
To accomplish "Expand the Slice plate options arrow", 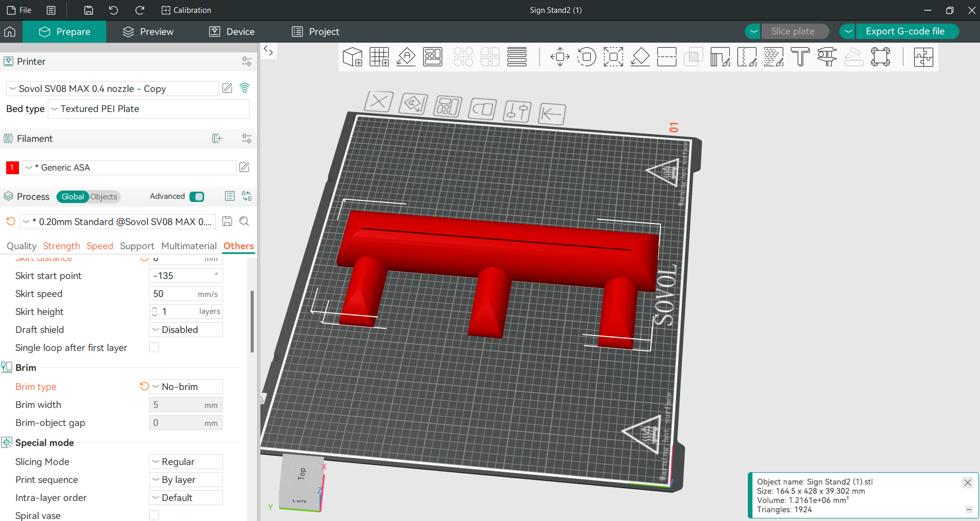I will 753,31.
